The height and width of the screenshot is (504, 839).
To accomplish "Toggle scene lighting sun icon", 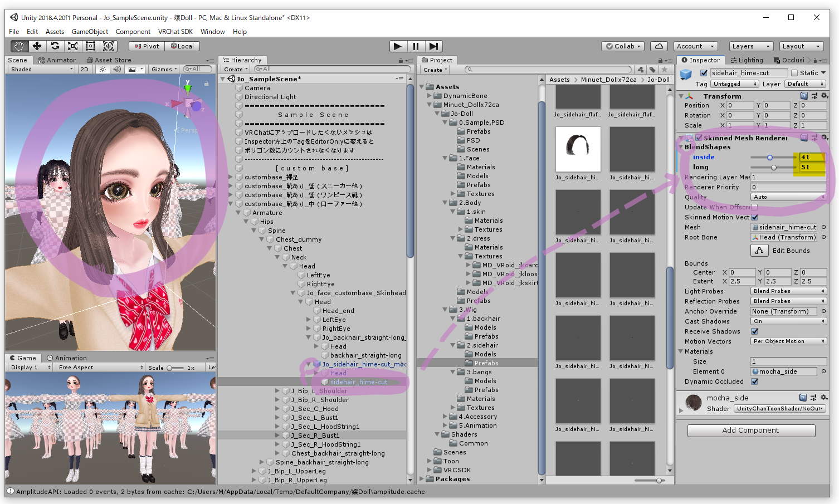I will [103, 69].
